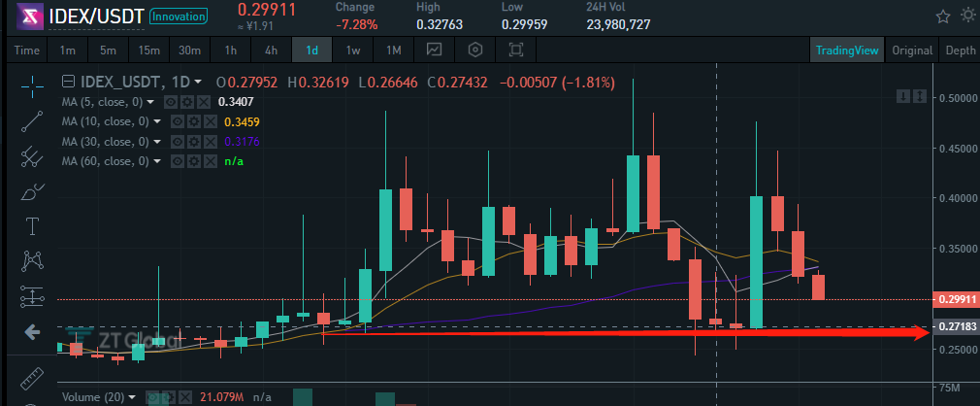Switch to Original chart mode
The image size is (980, 406).
click(x=912, y=51)
